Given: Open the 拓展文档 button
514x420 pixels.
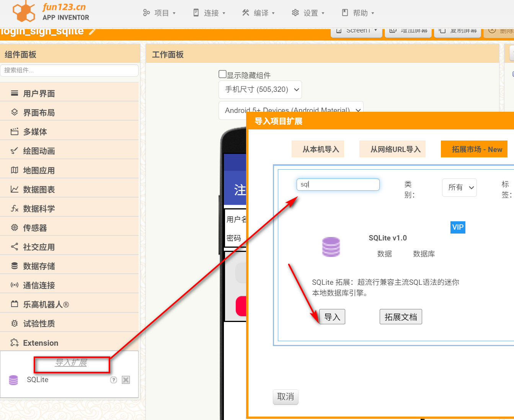Looking at the screenshot, I should coord(401,317).
